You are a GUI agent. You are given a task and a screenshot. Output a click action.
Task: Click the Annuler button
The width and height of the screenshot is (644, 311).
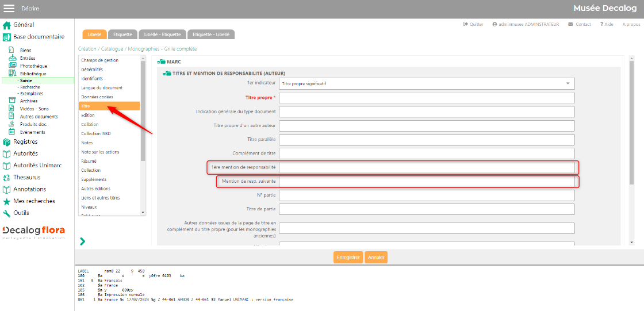[x=376, y=258]
